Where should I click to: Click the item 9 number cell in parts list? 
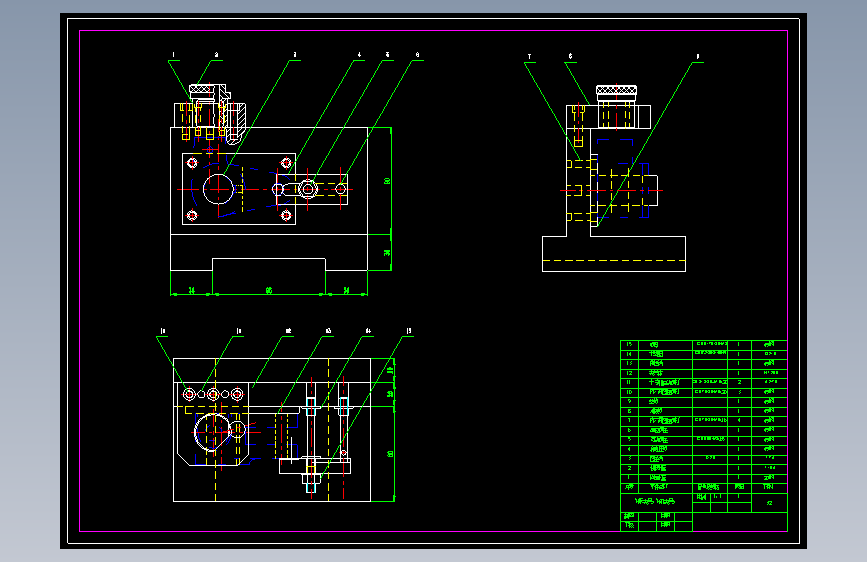(x=629, y=402)
